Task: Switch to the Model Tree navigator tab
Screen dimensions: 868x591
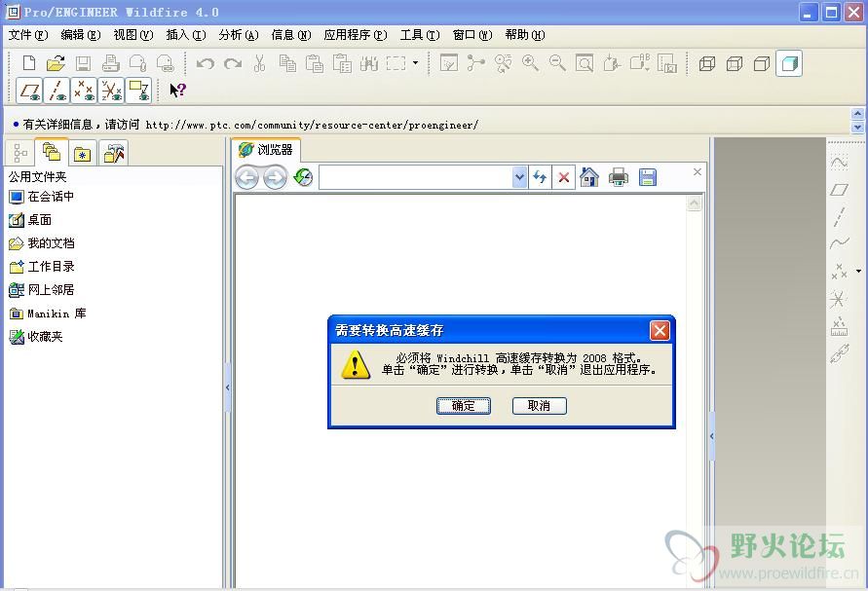Action: coord(19,153)
